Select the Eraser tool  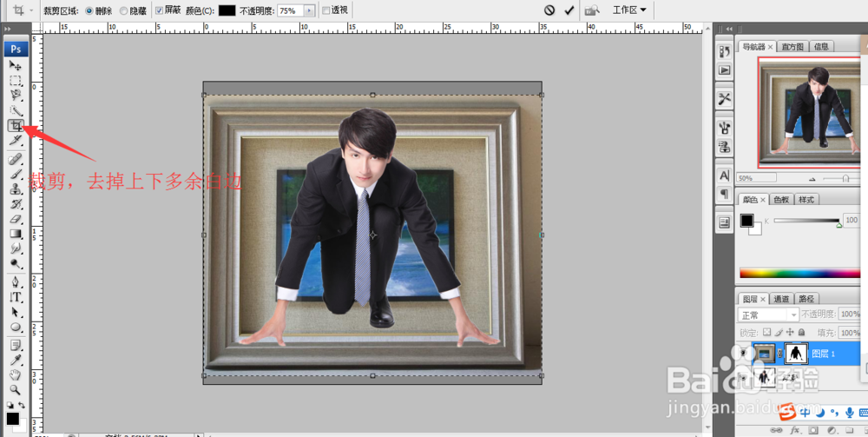(16, 219)
